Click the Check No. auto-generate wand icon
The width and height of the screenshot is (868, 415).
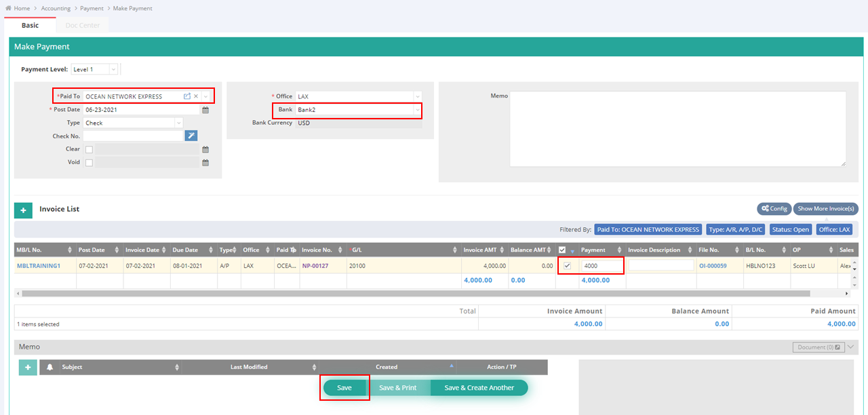pos(191,136)
